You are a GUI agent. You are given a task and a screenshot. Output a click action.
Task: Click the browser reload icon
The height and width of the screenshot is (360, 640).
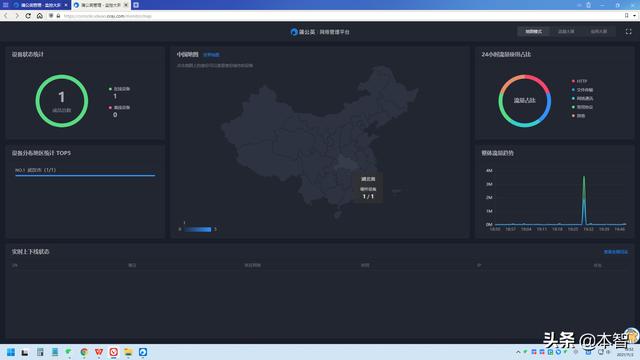point(28,16)
